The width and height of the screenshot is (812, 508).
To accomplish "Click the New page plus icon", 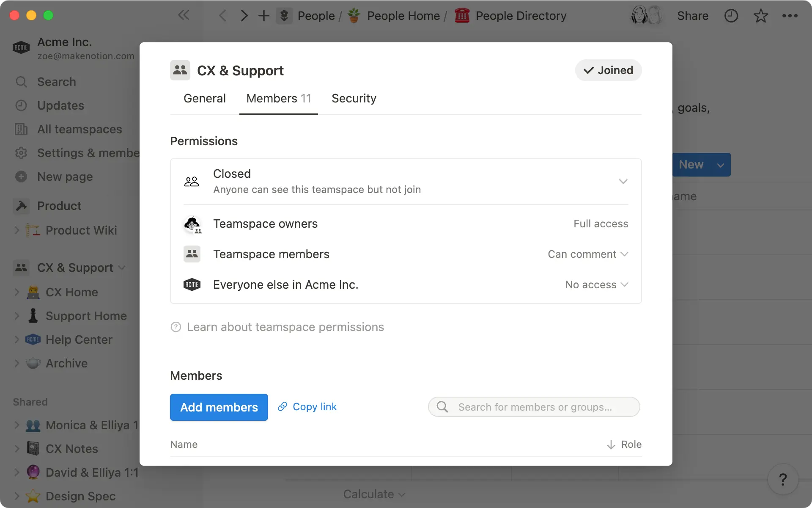I will 21,177.
